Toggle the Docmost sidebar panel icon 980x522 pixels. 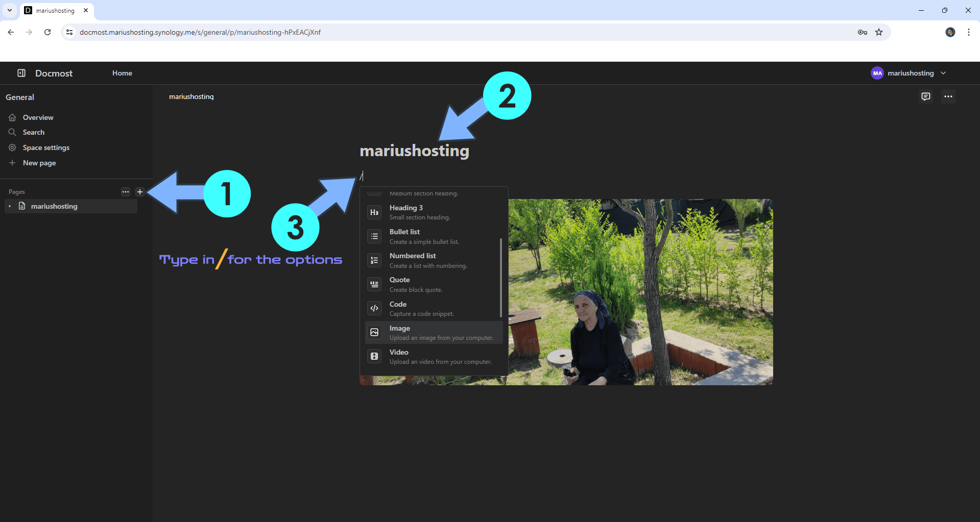21,73
